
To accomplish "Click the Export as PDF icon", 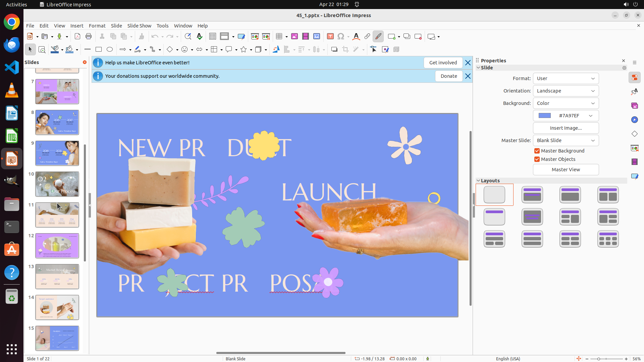I will point(77,37).
